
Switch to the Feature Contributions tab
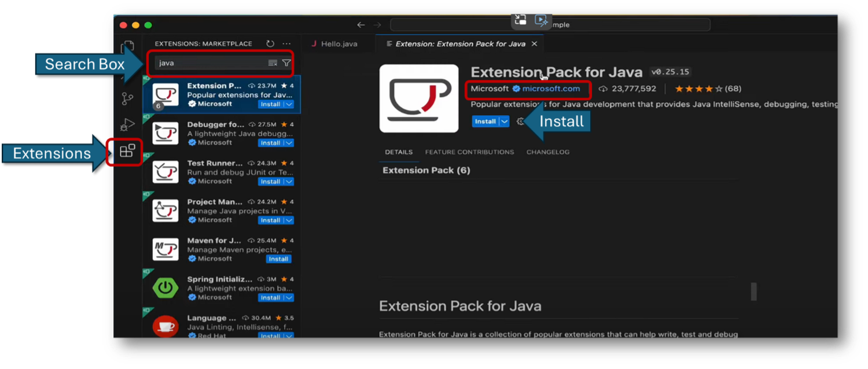click(x=469, y=152)
